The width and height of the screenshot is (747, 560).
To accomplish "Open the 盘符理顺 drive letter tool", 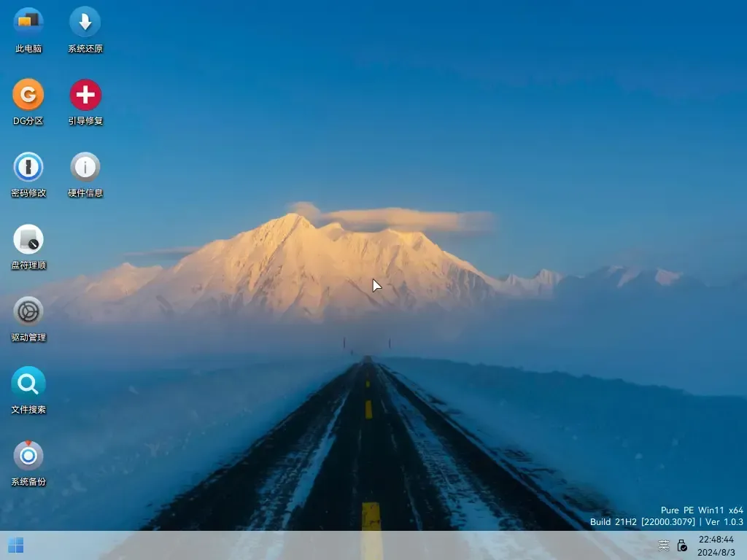I will [28, 239].
